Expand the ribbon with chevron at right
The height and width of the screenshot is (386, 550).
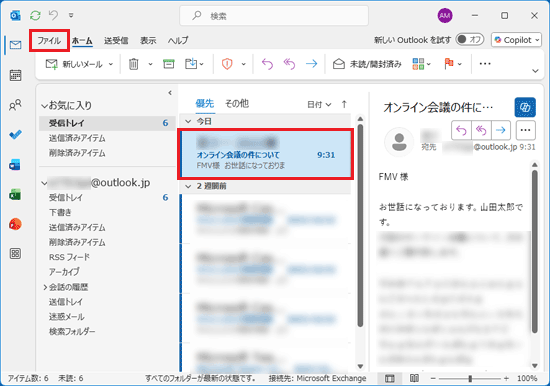pyautogui.click(x=535, y=71)
